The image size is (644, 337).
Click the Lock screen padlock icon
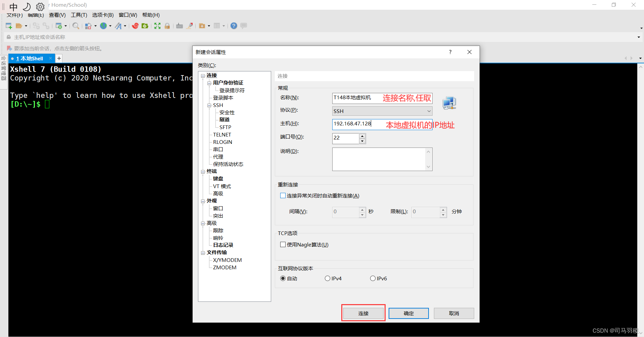coord(167,26)
